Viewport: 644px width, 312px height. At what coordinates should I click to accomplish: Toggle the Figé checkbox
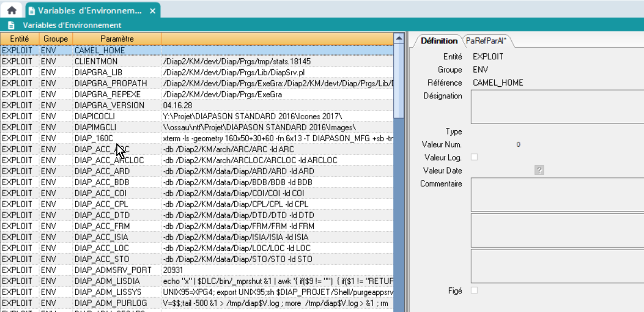click(474, 290)
